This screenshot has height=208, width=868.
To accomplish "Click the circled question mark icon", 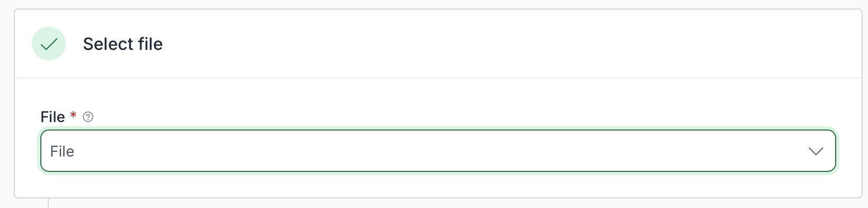I will pyautogui.click(x=89, y=117).
